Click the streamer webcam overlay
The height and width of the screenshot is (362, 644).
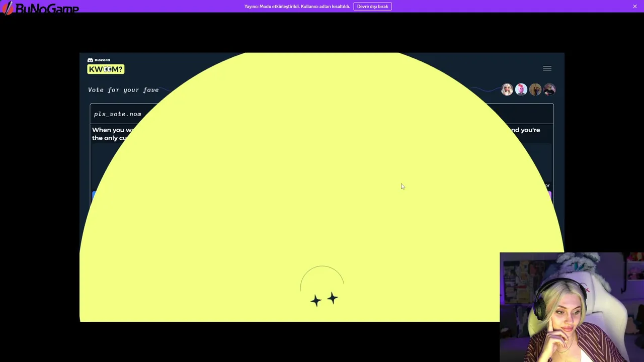(x=572, y=307)
